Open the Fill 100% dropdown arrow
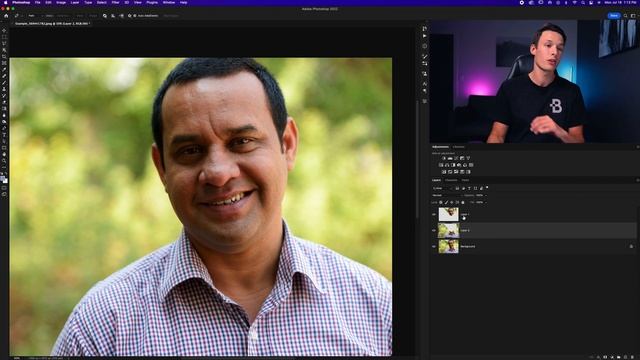Screen dimensions: 640x360 (x=486, y=202)
